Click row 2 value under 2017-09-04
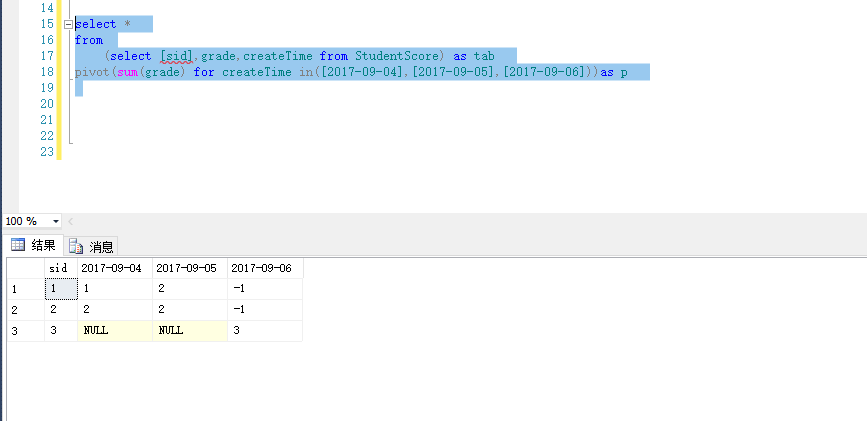 click(x=115, y=310)
